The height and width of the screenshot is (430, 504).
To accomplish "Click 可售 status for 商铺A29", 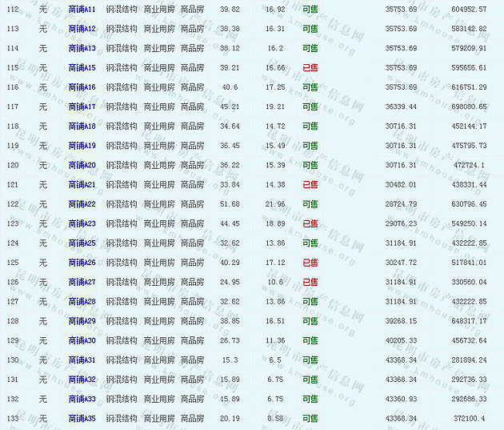I will (x=310, y=321).
